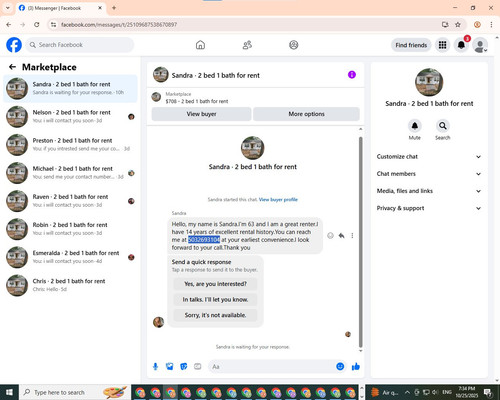Send a thumbs-up like
This screenshot has width=500, height=400.
pos(356,367)
